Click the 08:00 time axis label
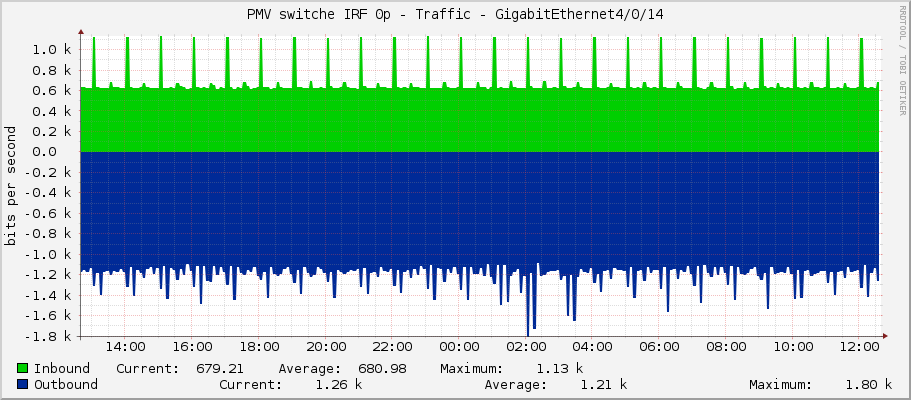The width and height of the screenshot is (911, 400). 726,348
